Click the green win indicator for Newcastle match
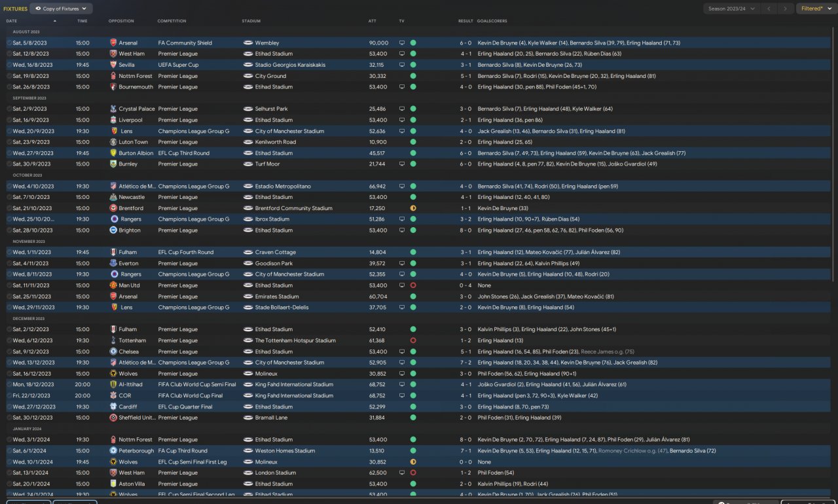Image resolution: width=838 pixels, height=504 pixels. click(413, 197)
